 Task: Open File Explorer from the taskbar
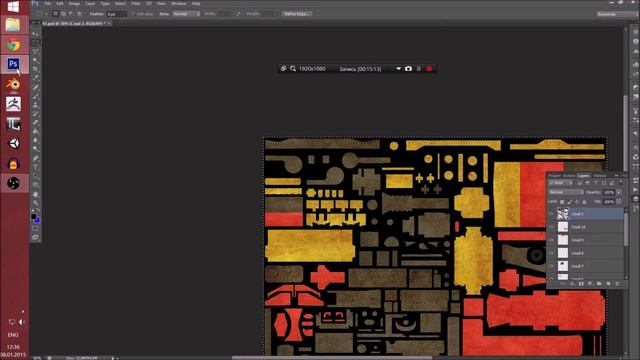pyautogui.click(x=13, y=24)
